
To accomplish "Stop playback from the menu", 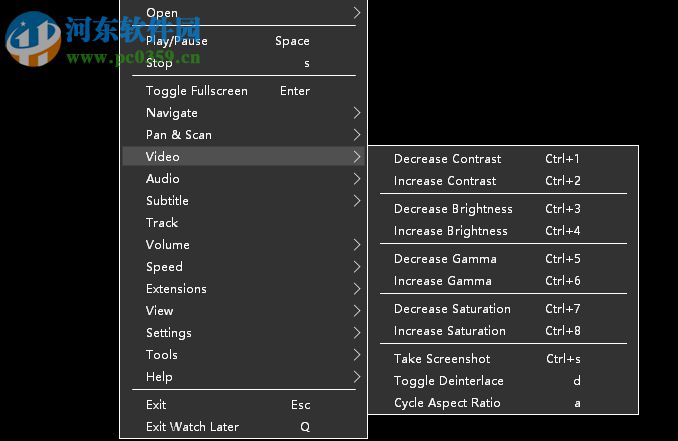I will (159, 63).
